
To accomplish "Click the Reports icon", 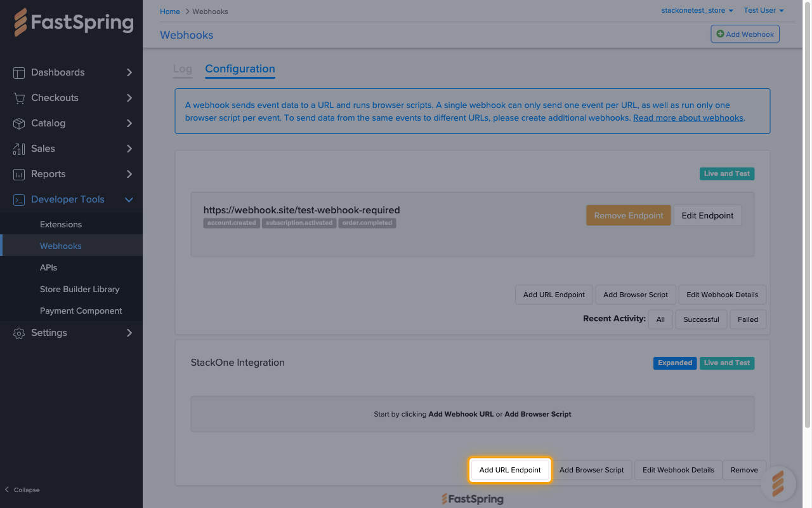I will 19,174.
